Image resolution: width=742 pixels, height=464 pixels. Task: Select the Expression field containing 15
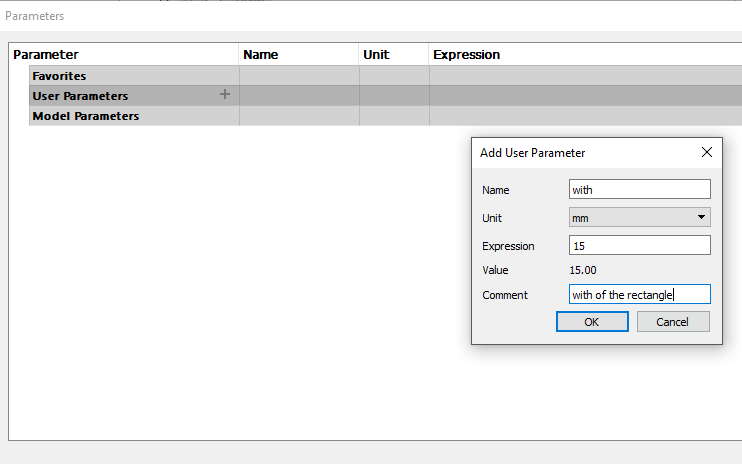[640, 245]
